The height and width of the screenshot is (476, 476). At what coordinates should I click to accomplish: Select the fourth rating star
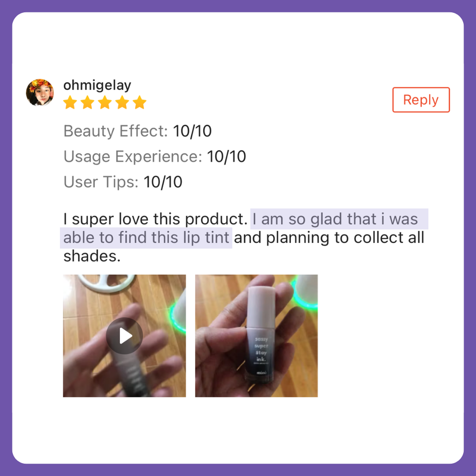122,102
